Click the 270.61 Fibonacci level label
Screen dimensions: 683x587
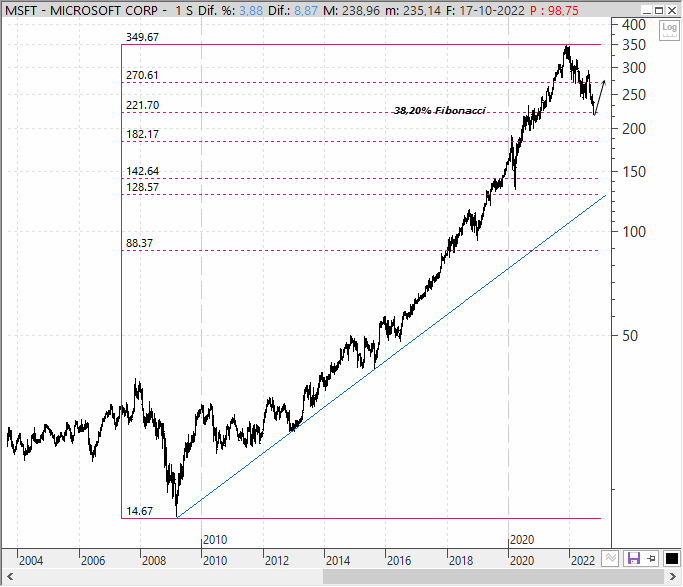point(142,75)
